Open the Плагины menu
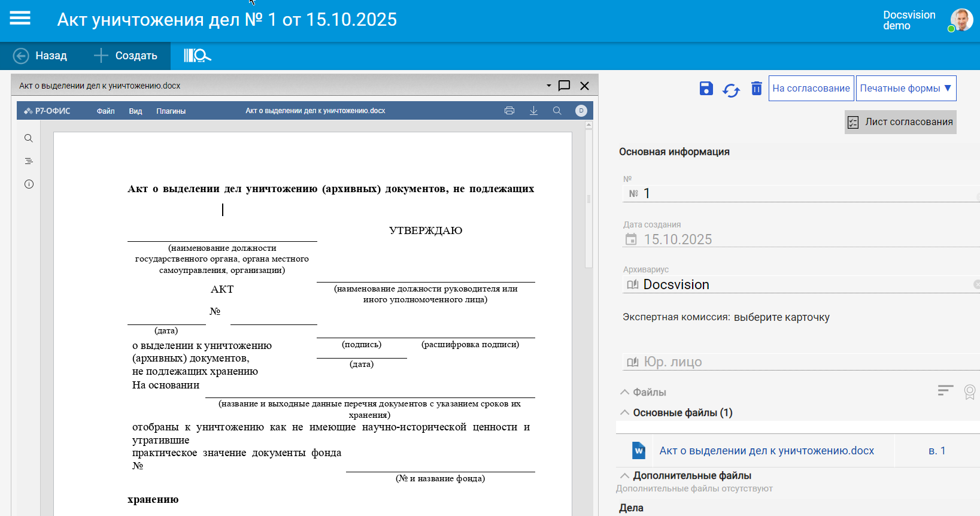Viewport: 980px width, 516px height. pos(171,111)
